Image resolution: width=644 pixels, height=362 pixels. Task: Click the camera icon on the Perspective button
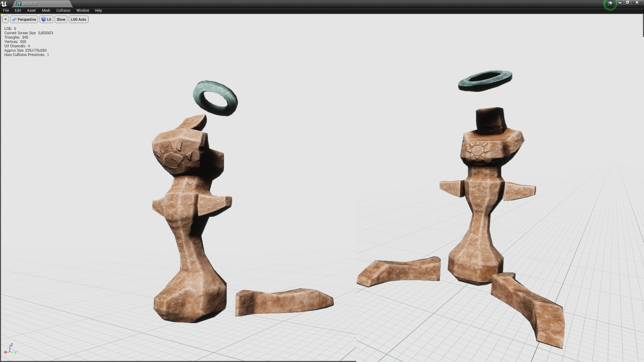coord(15,19)
